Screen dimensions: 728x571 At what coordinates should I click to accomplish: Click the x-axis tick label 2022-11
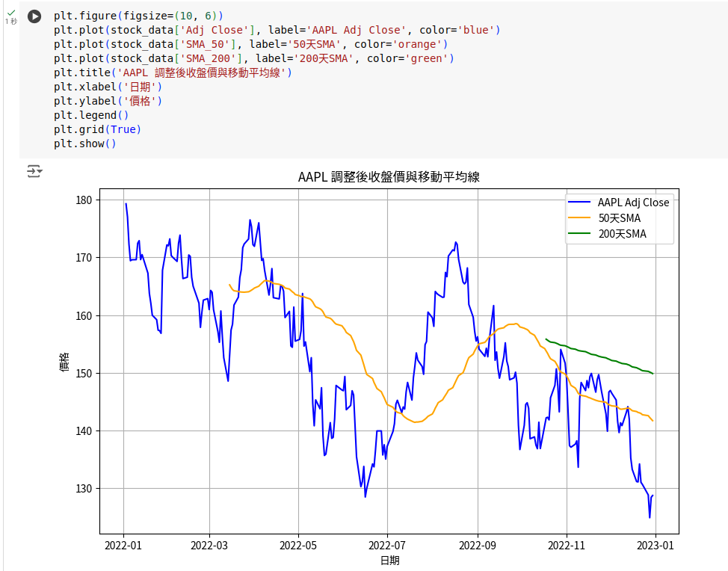[567, 546]
